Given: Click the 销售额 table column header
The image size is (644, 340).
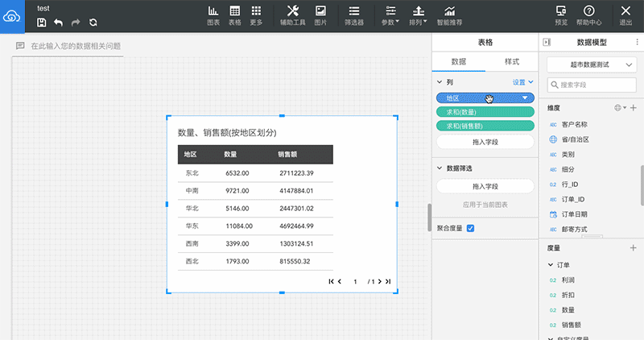Looking at the screenshot, I should tap(287, 155).
